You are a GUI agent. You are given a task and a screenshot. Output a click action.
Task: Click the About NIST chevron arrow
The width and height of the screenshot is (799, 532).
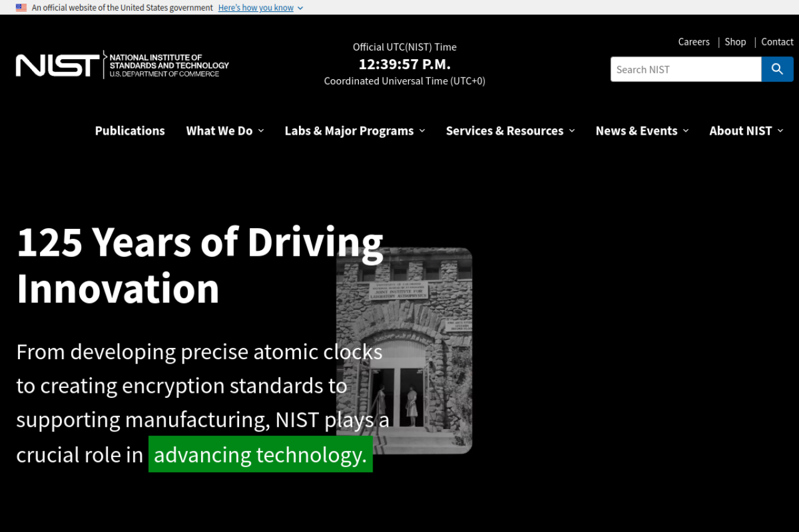[x=780, y=131]
